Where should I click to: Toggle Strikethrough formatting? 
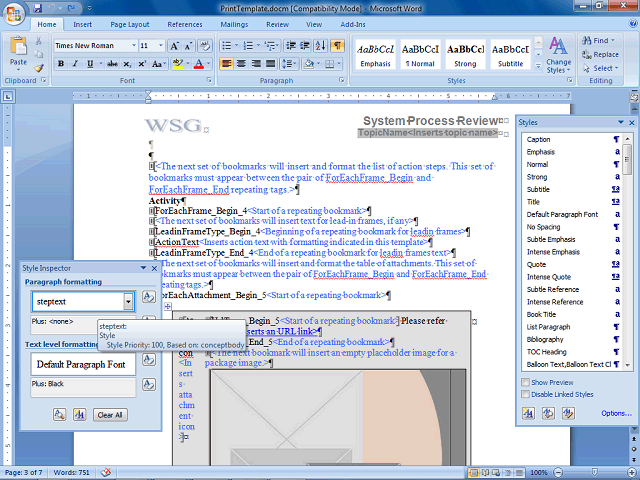(x=112, y=64)
